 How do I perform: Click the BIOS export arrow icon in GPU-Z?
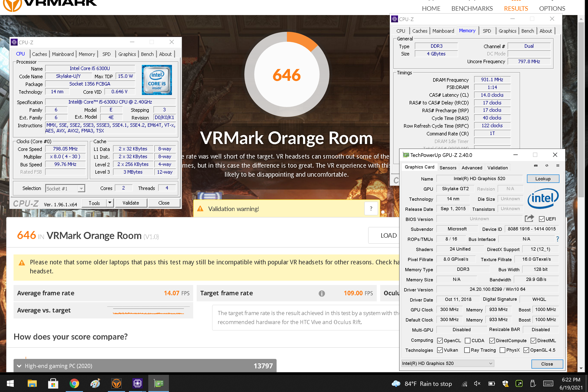point(529,219)
